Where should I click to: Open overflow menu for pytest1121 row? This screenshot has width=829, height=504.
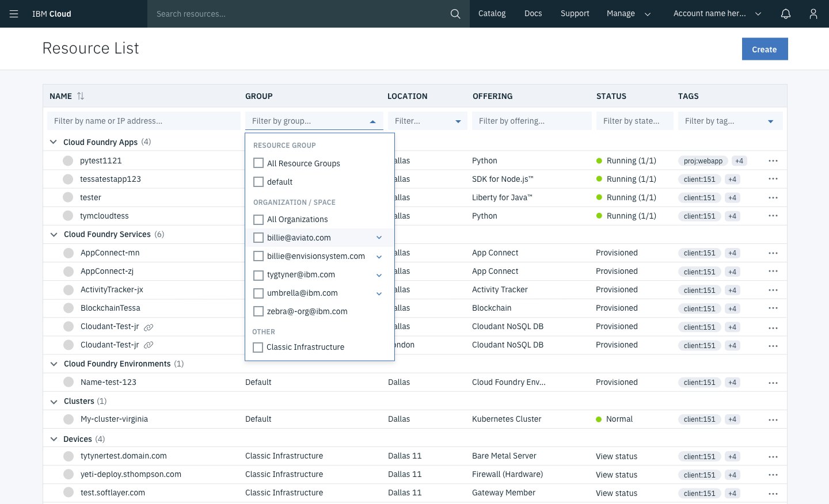(x=773, y=161)
